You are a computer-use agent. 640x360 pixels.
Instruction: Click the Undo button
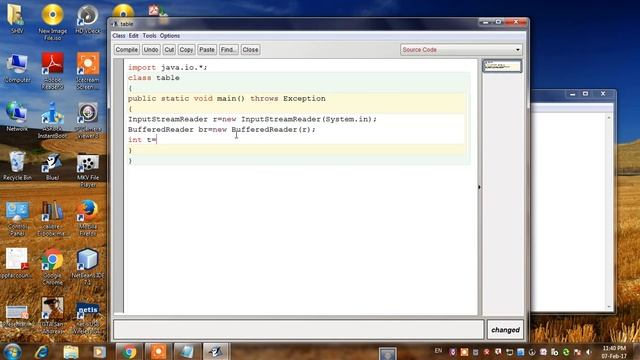click(151, 50)
